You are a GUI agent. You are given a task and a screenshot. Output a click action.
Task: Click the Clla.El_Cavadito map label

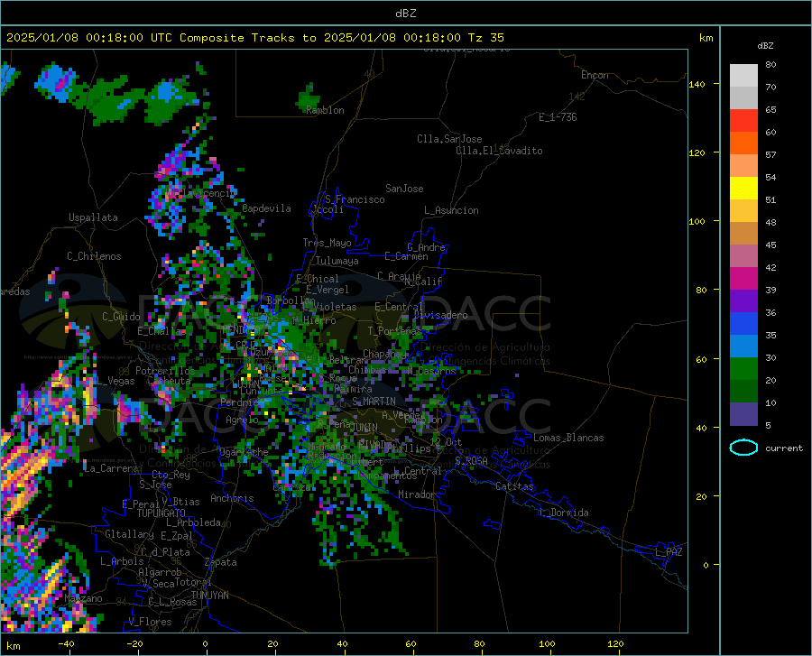pos(499,151)
